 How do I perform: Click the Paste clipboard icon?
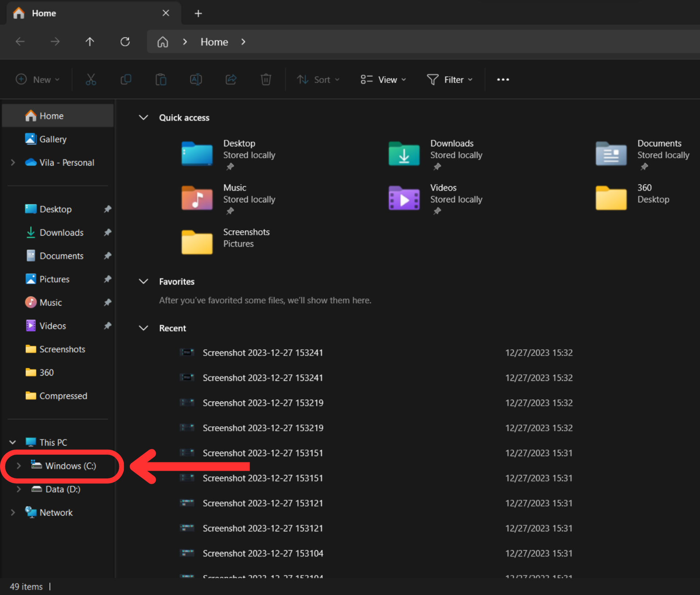click(x=161, y=79)
